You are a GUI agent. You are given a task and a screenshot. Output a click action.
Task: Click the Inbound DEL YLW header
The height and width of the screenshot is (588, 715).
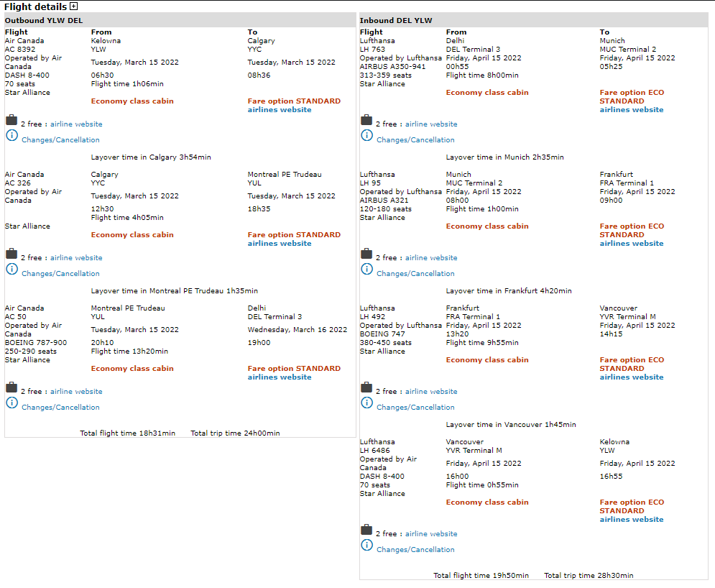396,20
